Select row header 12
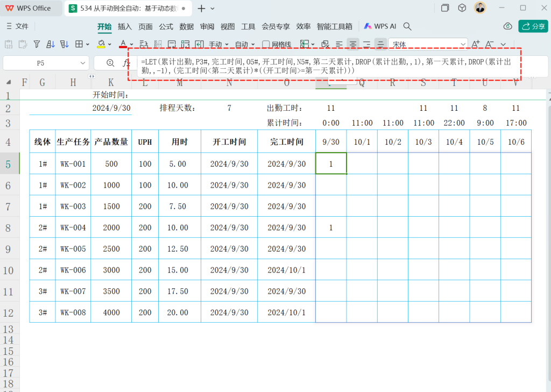Viewport: 551px width, 392px height. [9, 313]
